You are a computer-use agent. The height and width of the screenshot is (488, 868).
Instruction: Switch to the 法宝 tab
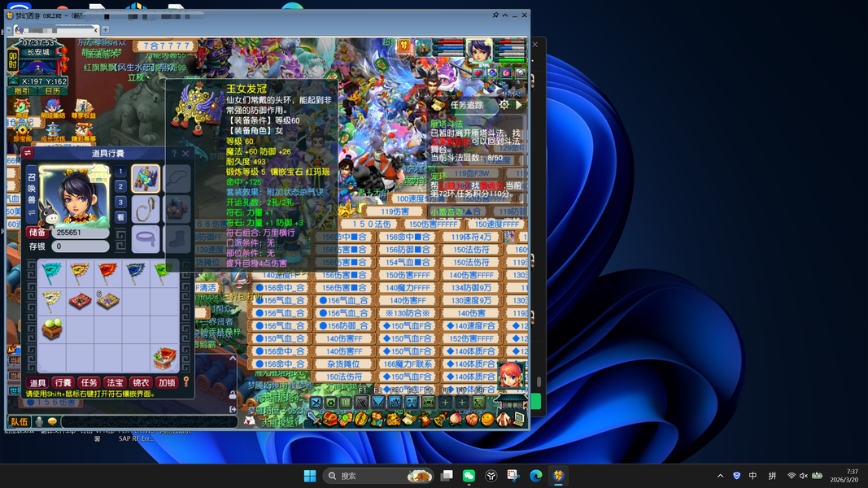point(115,382)
